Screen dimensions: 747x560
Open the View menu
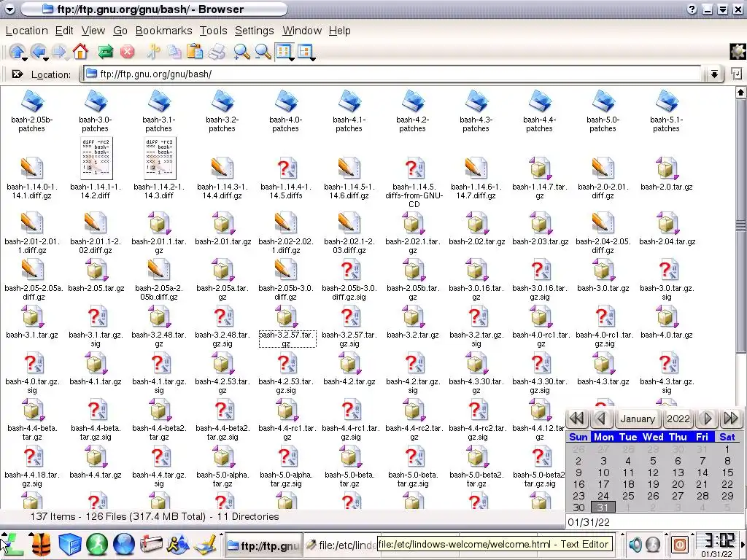93,31
